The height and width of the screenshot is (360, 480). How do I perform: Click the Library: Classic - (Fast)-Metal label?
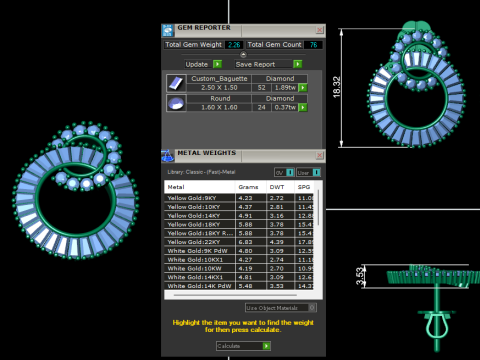[201, 172]
